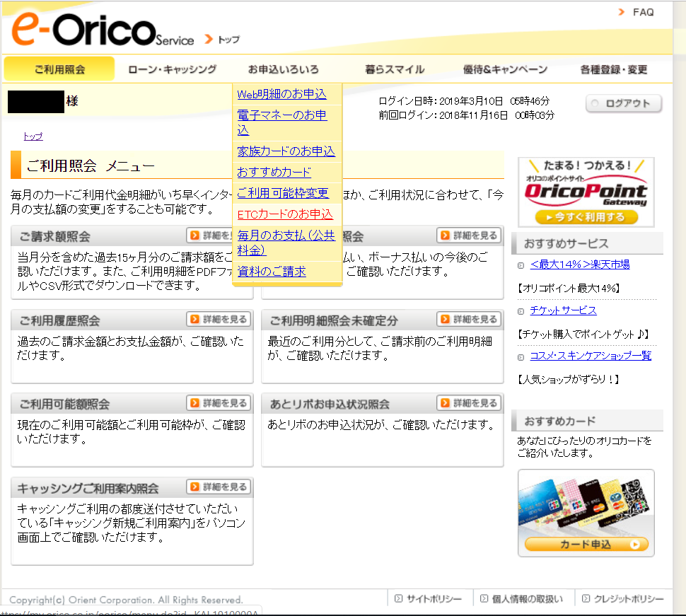Open the コスメ・スキンケアショップ一覧 link
This screenshot has width=686, height=616.
click(591, 356)
